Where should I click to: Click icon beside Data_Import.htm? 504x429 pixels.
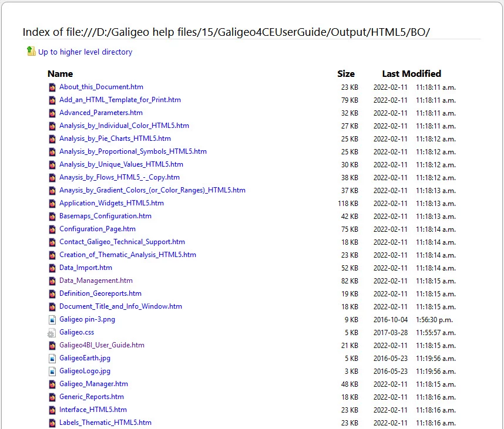pyautogui.click(x=52, y=268)
